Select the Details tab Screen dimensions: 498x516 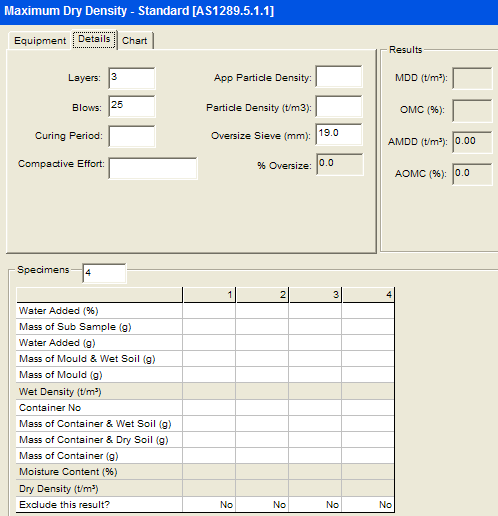(94, 39)
